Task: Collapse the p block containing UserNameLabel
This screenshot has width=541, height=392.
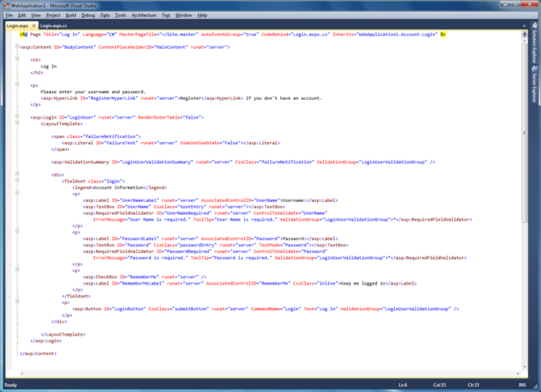Action: [17, 193]
